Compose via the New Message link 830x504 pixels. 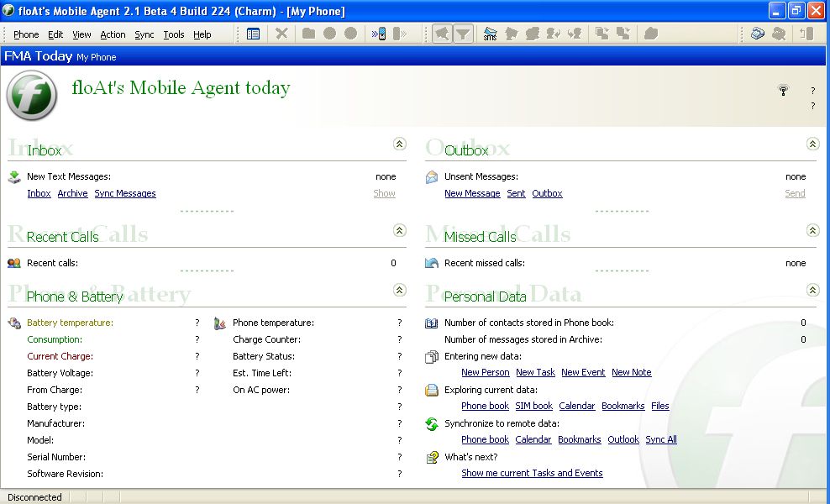pyautogui.click(x=472, y=193)
